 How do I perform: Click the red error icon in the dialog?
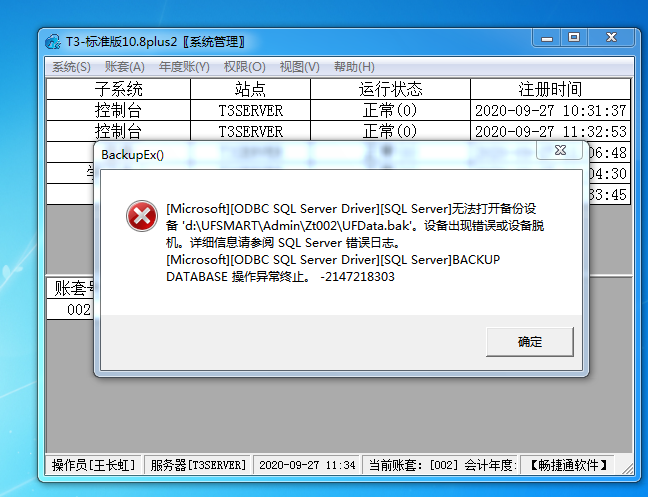tap(142, 216)
